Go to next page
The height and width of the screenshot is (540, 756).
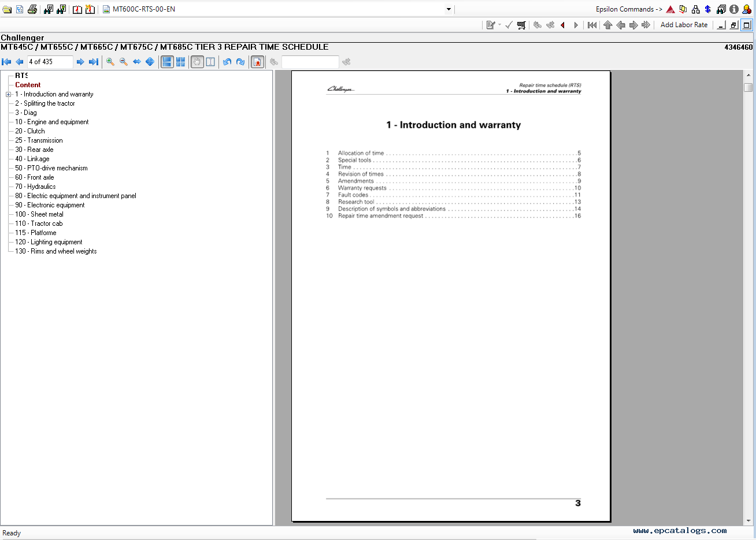coord(80,62)
